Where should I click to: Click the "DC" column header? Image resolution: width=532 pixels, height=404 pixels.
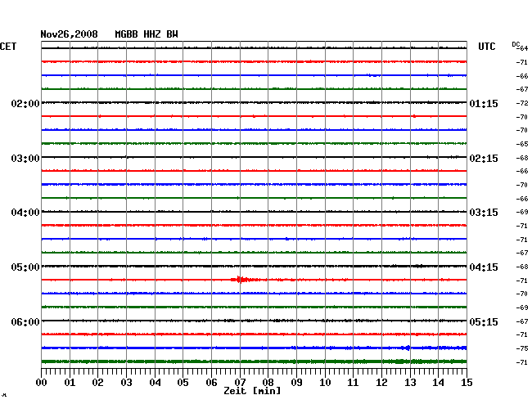516,44
